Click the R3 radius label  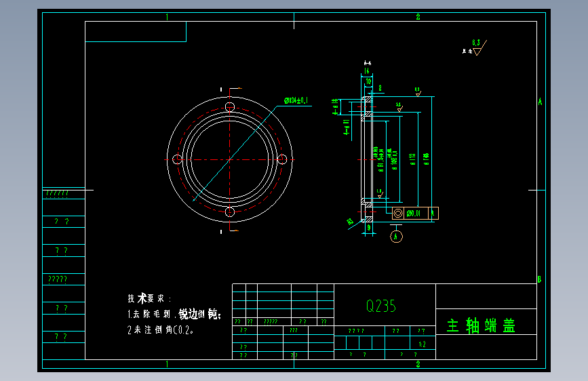[350, 222]
